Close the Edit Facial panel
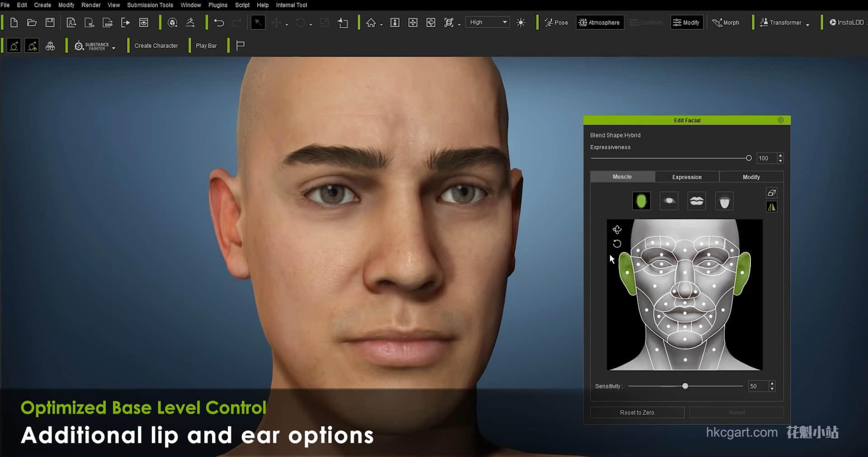The image size is (868, 457). point(780,120)
